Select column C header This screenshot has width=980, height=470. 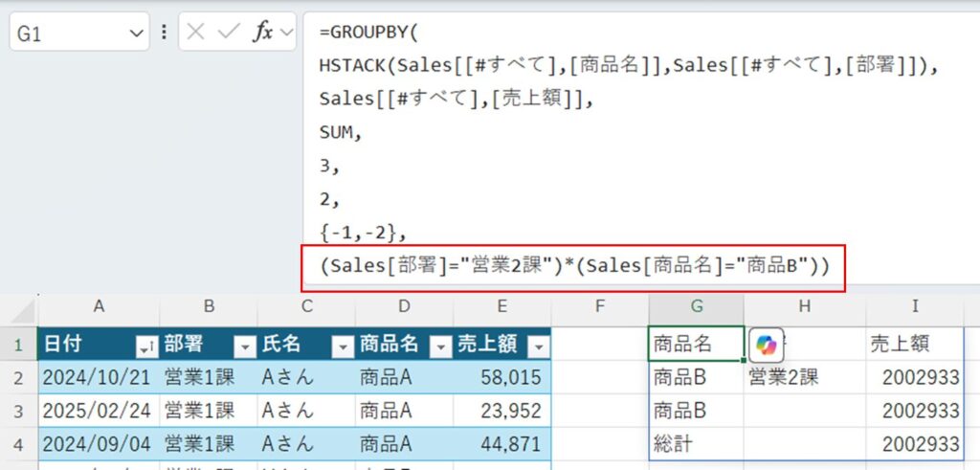pyautogui.click(x=306, y=306)
